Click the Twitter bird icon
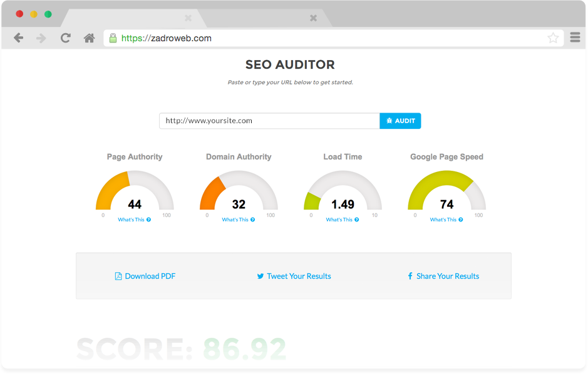588x374 pixels. 260,276
